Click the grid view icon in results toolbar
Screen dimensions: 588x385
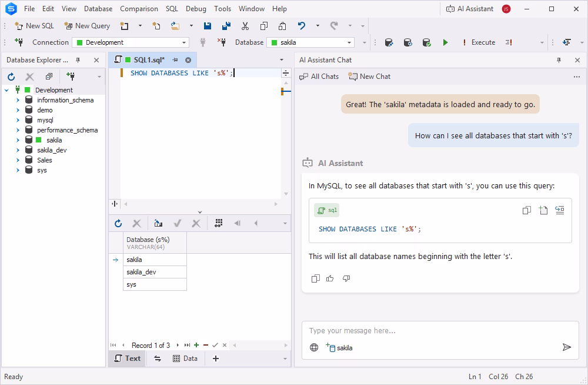click(219, 224)
